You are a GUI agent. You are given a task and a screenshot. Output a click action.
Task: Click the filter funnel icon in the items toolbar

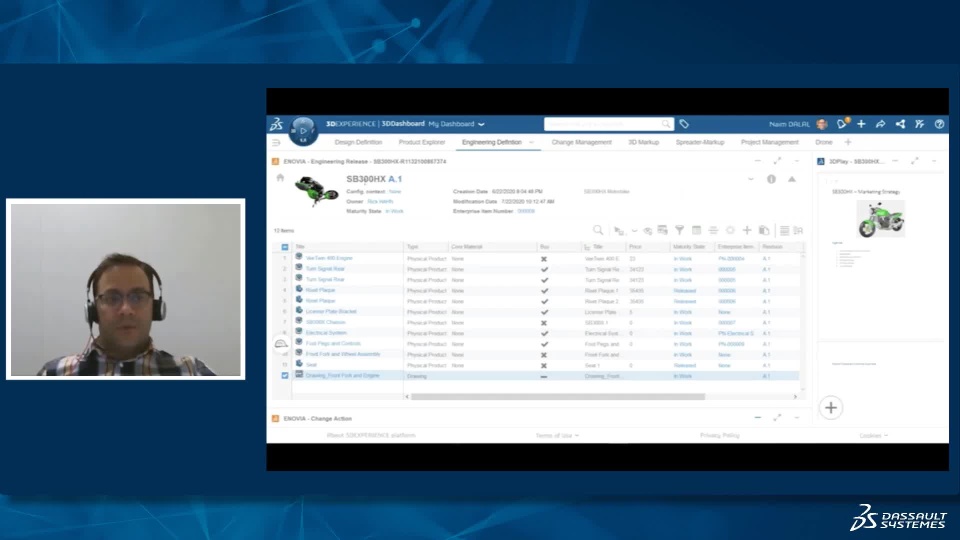coord(680,230)
